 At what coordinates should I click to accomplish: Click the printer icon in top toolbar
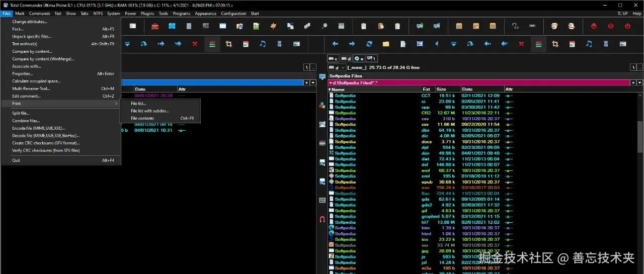(554, 26)
